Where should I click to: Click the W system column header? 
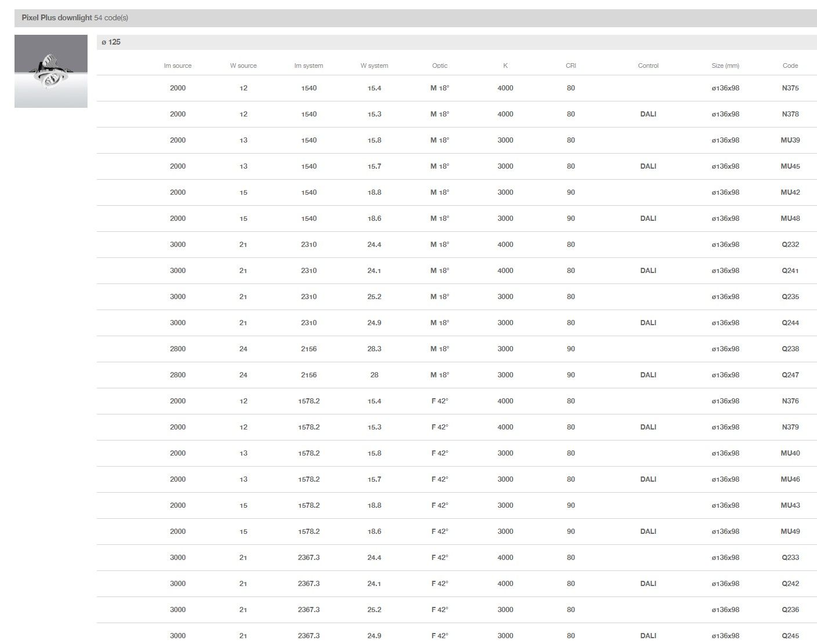click(x=374, y=66)
